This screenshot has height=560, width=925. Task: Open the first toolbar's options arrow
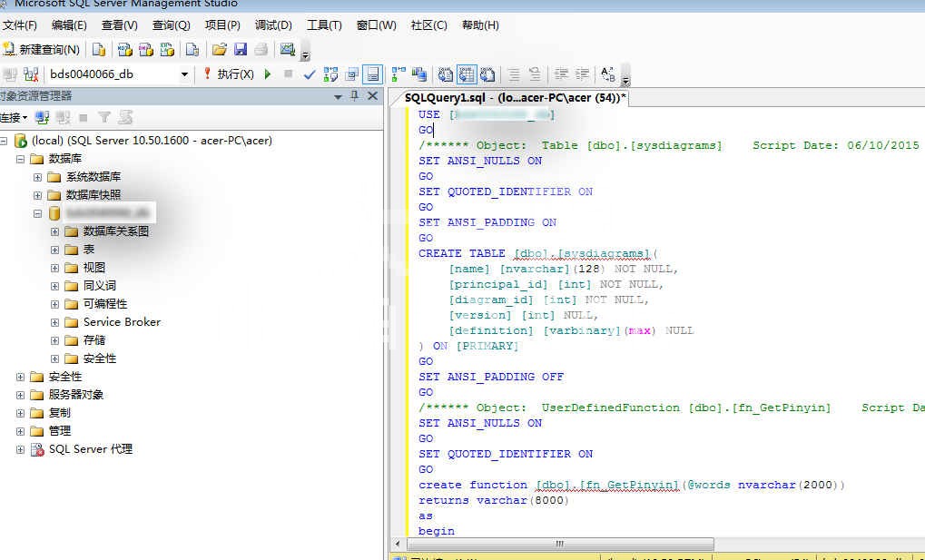tap(305, 56)
